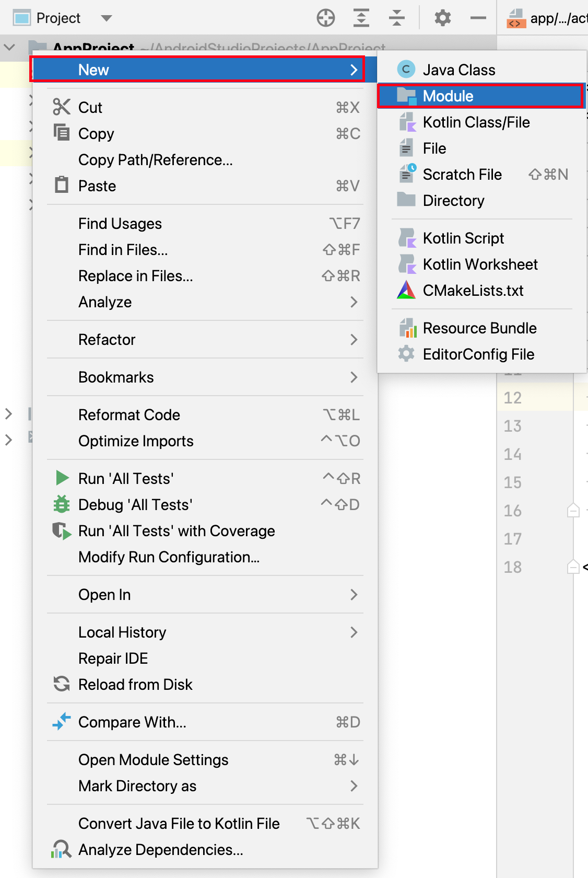The image size is (588, 878).
Task: Open the Project view dropdown arrow
Action: tap(107, 18)
